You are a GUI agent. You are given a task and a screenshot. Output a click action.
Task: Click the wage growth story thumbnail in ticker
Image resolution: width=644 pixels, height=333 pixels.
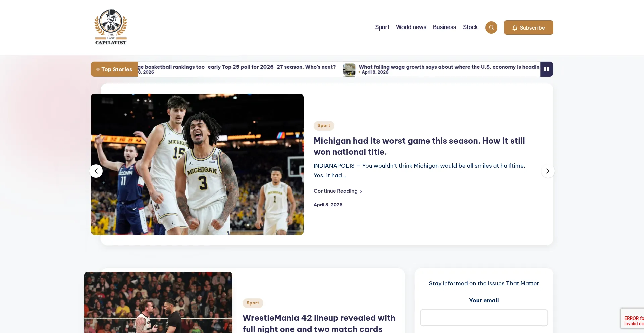[x=349, y=70]
